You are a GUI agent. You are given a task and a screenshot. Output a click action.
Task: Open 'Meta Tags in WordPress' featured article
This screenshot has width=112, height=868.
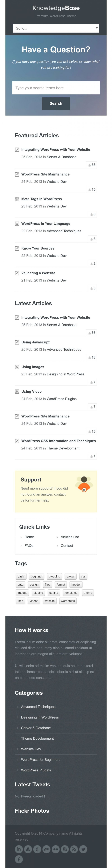click(41, 199)
